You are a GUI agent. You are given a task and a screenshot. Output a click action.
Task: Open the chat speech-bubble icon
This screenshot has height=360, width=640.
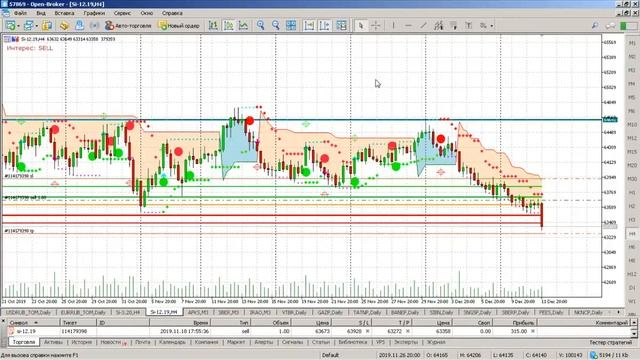click(610, 25)
